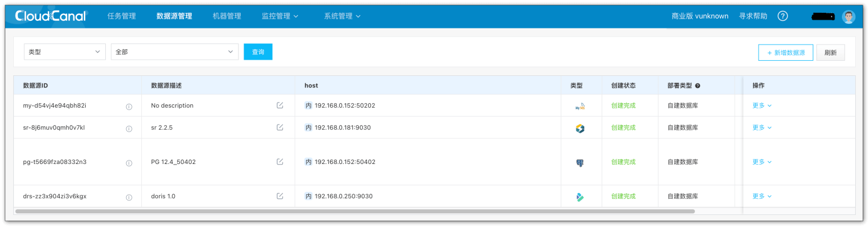
Task: Open the 类型 filter dropdown
Action: 65,52
